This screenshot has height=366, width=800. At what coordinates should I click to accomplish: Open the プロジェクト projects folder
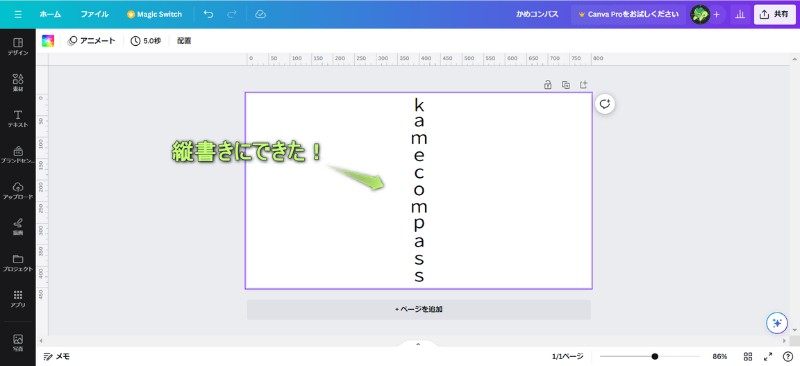click(18, 263)
